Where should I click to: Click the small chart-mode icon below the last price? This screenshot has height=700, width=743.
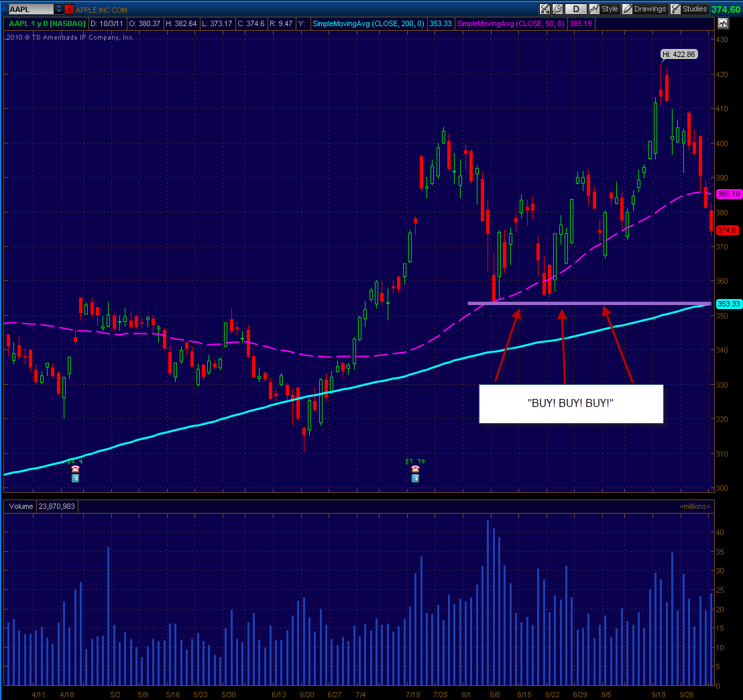click(x=723, y=23)
